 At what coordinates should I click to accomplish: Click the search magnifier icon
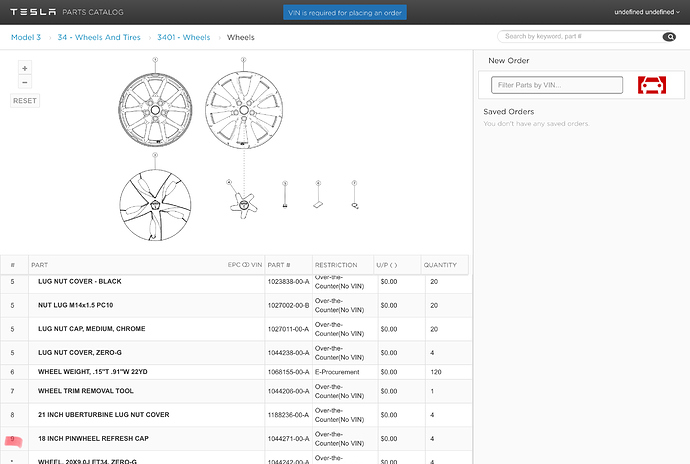click(x=669, y=37)
